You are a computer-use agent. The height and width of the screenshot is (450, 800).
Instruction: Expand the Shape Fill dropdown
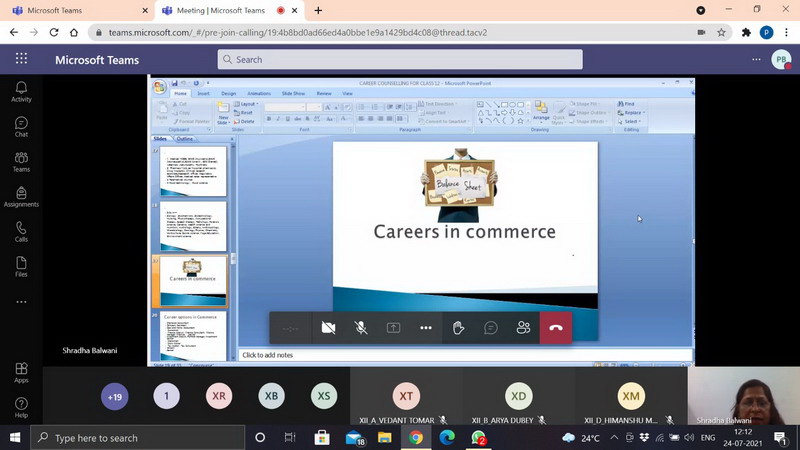[585, 104]
